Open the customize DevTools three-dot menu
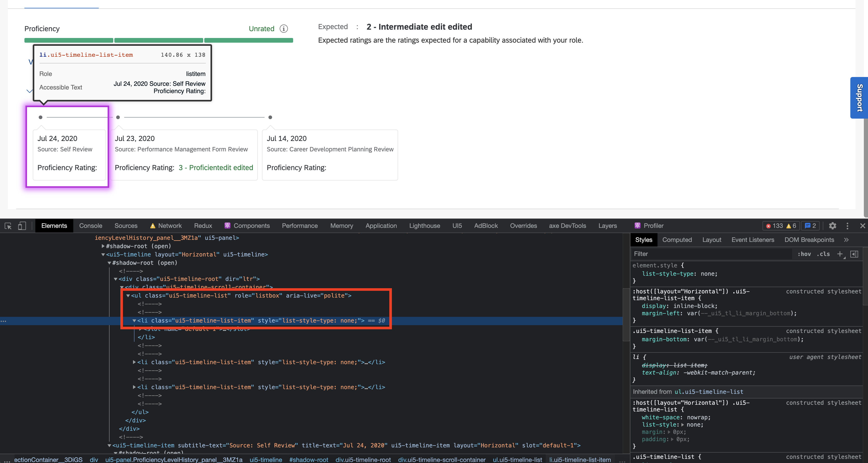The width and height of the screenshot is (868, 463). coord(847,226)
